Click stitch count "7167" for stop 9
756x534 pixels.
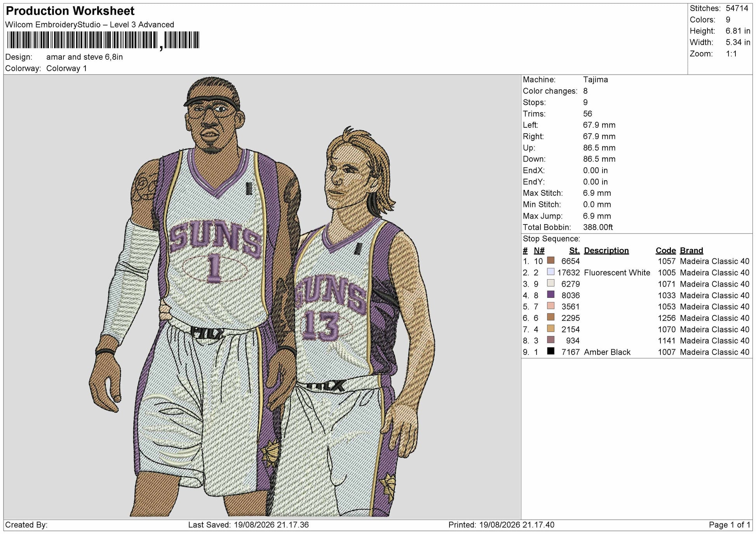coord(571,352)
